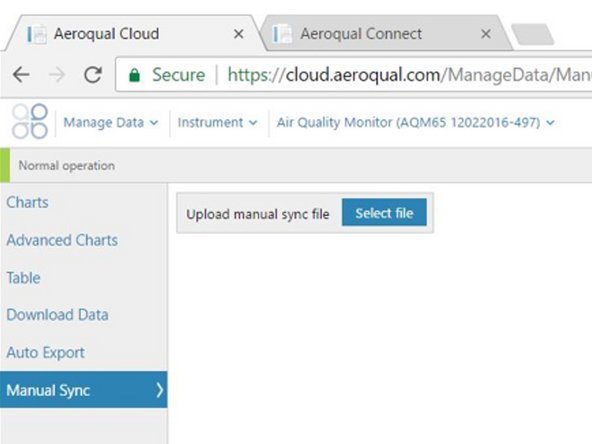Open the Auto Export page

coord(46,353)
